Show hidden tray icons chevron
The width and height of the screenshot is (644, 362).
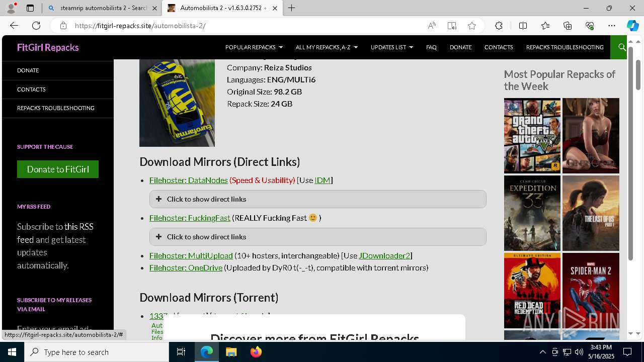(542, 352)
